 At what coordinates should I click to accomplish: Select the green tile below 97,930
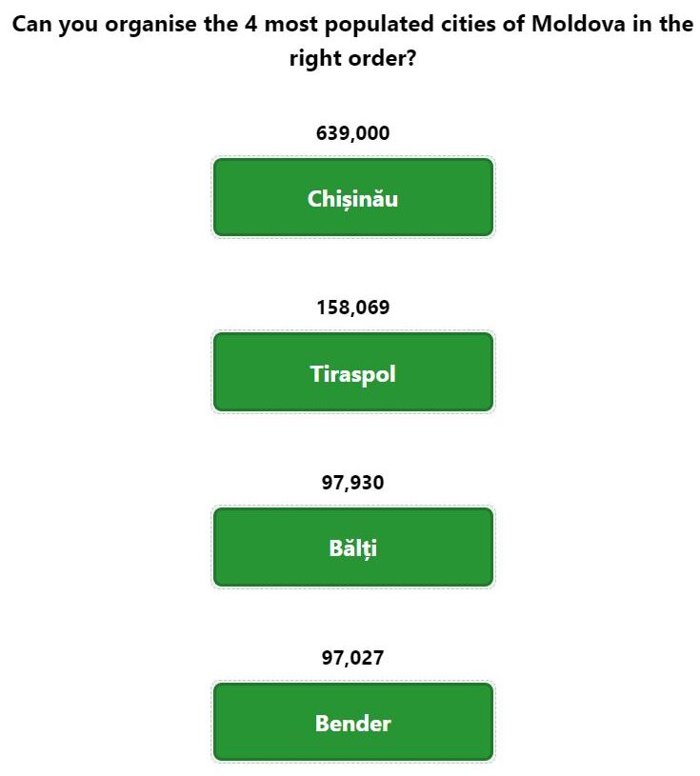pos(353,547)
